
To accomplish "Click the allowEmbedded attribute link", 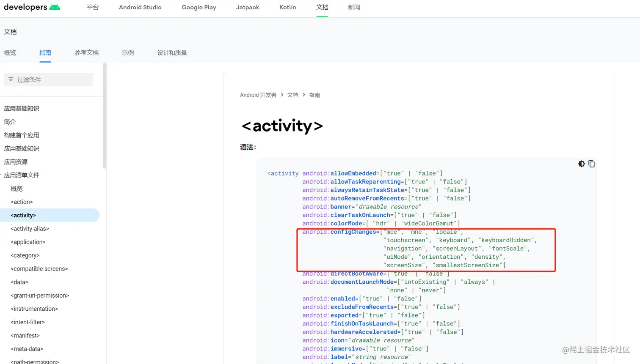I will click(x=353, y=173).
